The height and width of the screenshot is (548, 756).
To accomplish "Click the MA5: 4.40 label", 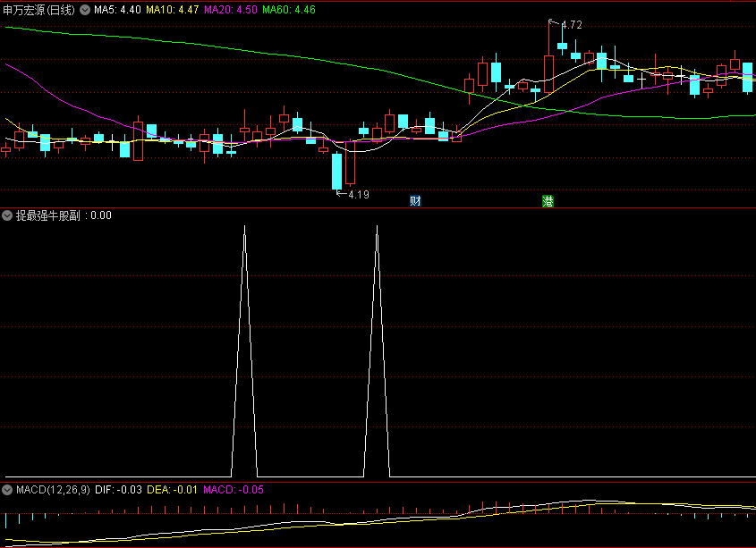I will pos(117,10).
